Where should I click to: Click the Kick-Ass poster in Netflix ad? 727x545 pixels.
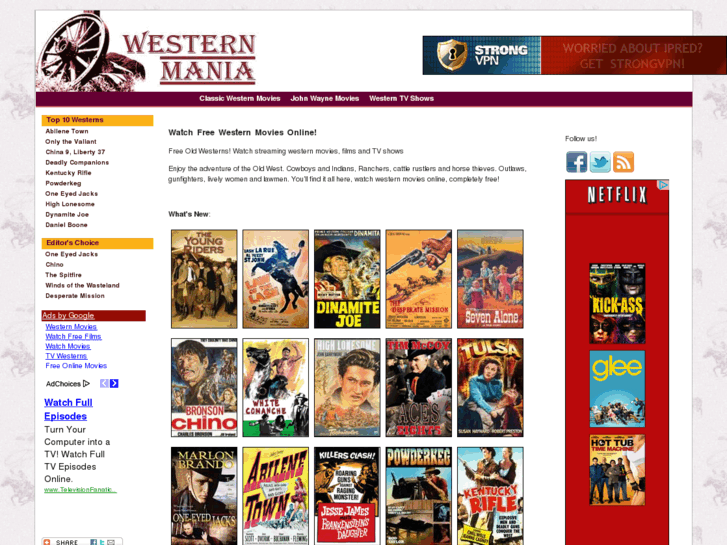click(617, 303)
